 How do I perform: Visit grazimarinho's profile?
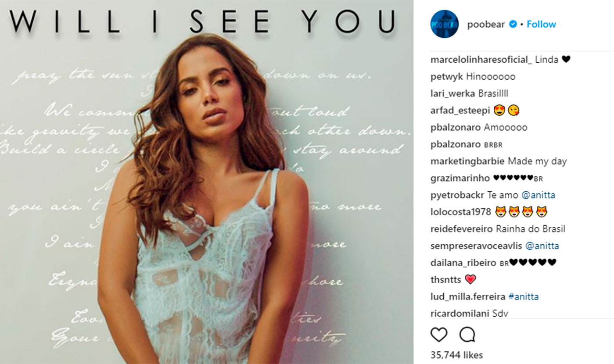[460, 178]
